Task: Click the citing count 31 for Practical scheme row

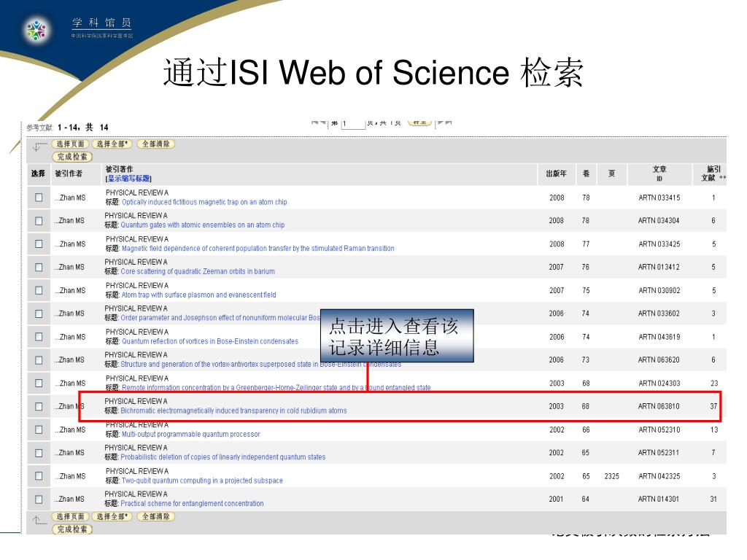Action: point(713,499)
